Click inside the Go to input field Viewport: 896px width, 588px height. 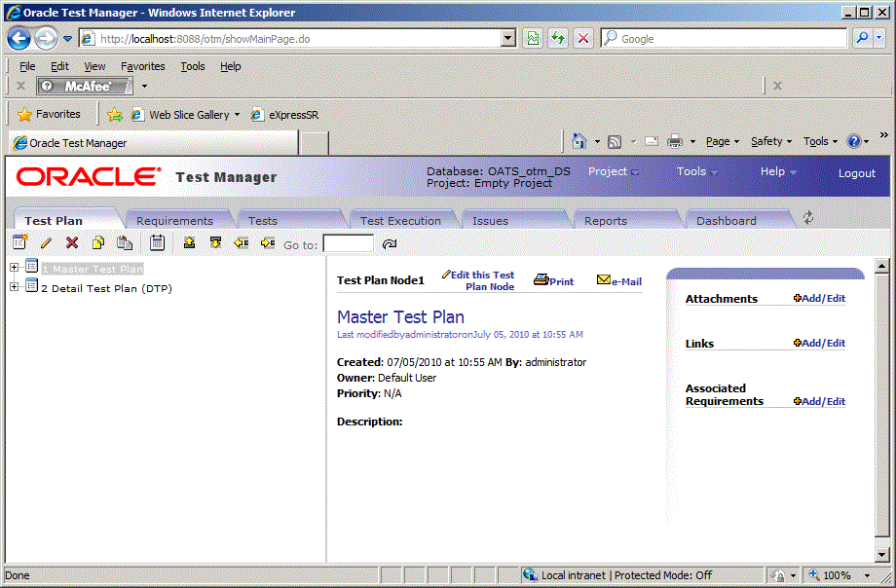tap(347, 243)
